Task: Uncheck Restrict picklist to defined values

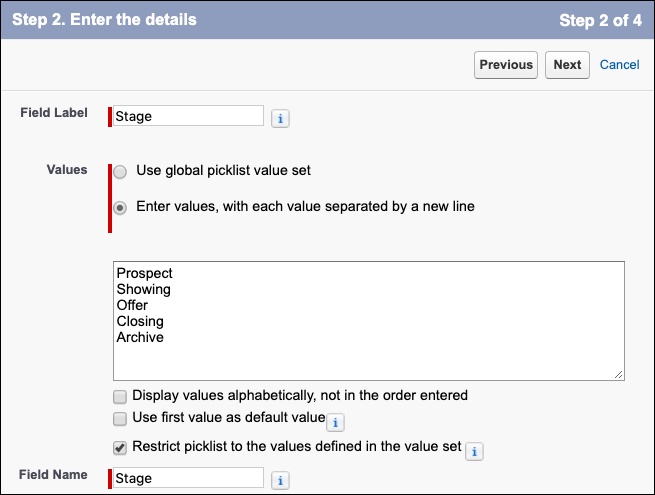Action: point(120,448)
